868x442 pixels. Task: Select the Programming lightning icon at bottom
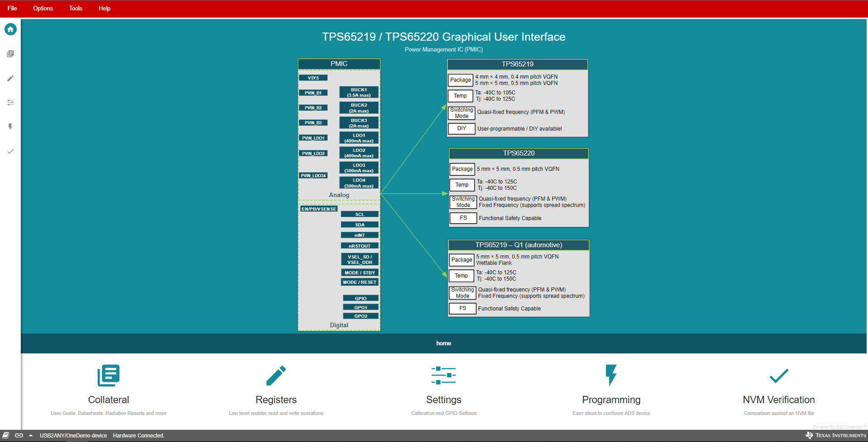[x=611, y=375]
